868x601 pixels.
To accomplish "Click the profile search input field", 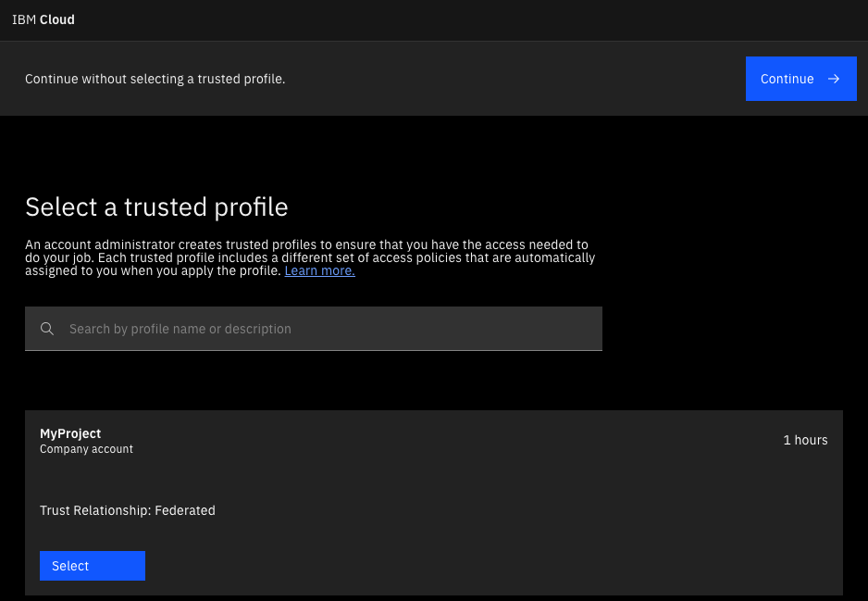I will (314, 329).
